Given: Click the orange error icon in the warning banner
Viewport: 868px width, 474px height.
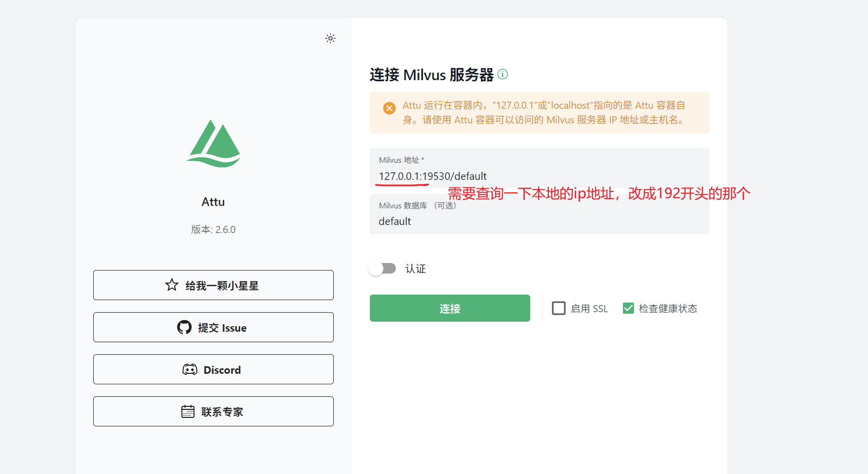Looking at the screenshot, I should pos(389,108).
